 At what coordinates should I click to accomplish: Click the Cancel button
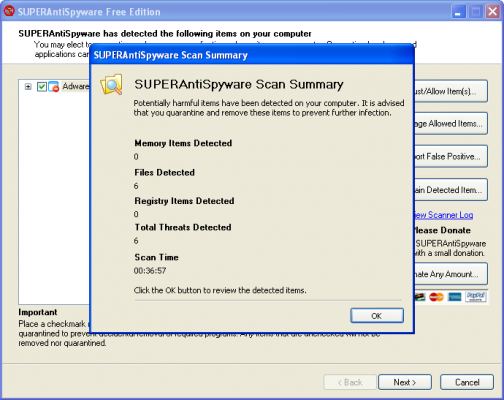(x=467, y=382)
